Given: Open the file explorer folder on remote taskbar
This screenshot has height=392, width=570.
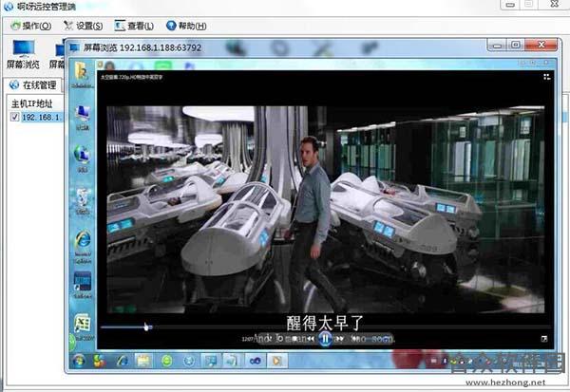Looking at the screenshot, I should pos(143,361).
